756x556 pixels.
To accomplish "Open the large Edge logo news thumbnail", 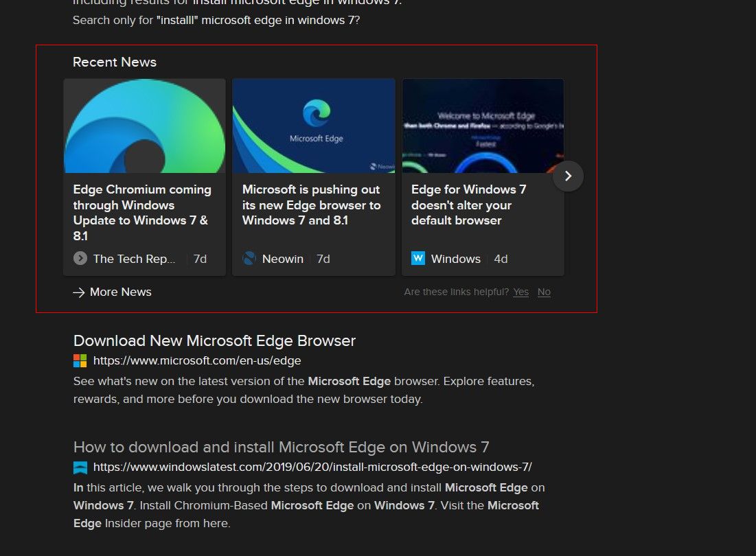I will [145, 126].
